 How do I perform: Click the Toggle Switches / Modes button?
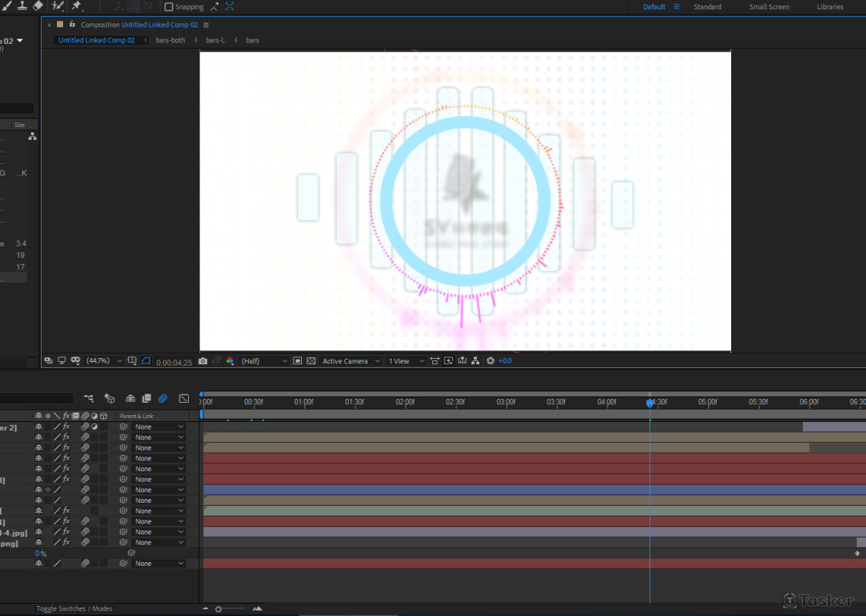click(x=75, y=609)
